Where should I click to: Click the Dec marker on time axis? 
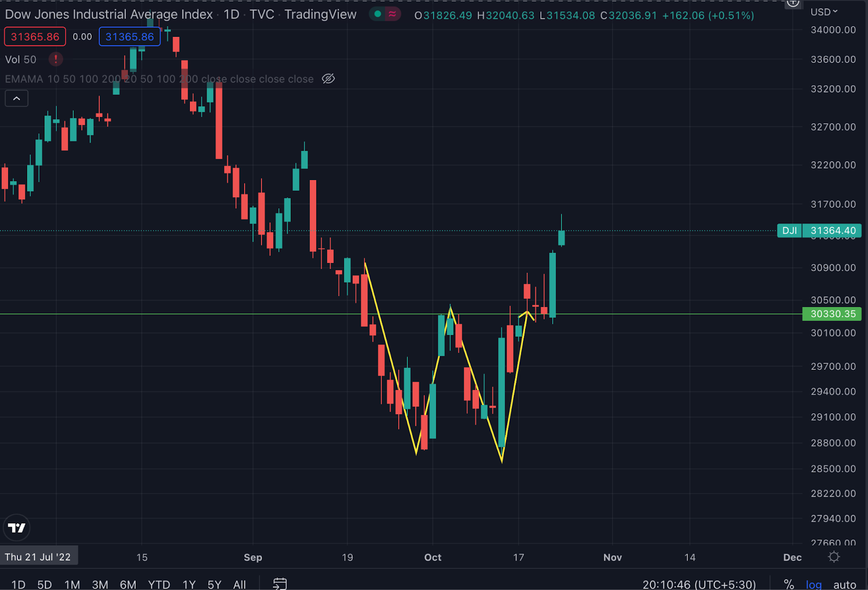[793, 557]
